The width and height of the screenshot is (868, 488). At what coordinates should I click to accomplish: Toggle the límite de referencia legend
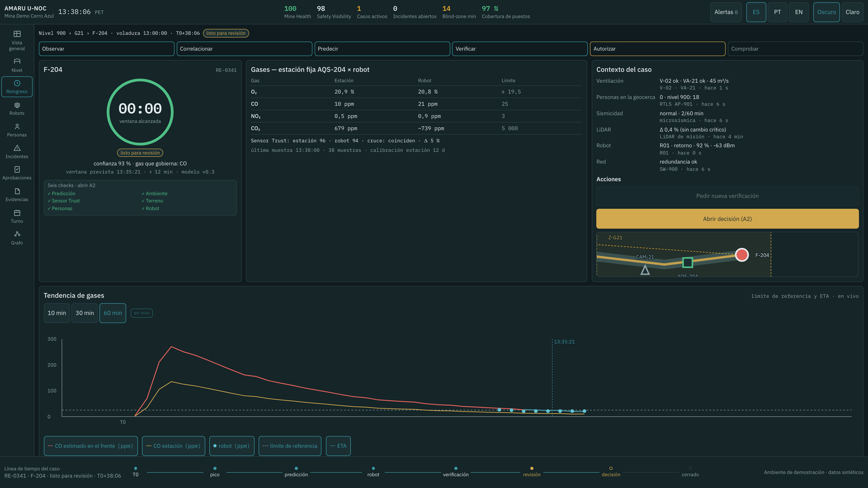click(290, 446)
